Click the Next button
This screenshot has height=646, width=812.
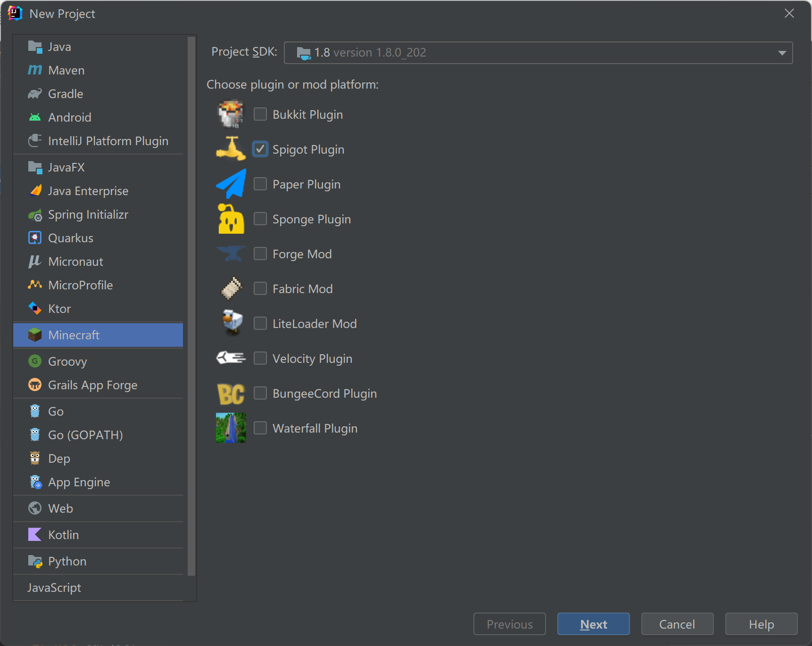tap(593, 624)
